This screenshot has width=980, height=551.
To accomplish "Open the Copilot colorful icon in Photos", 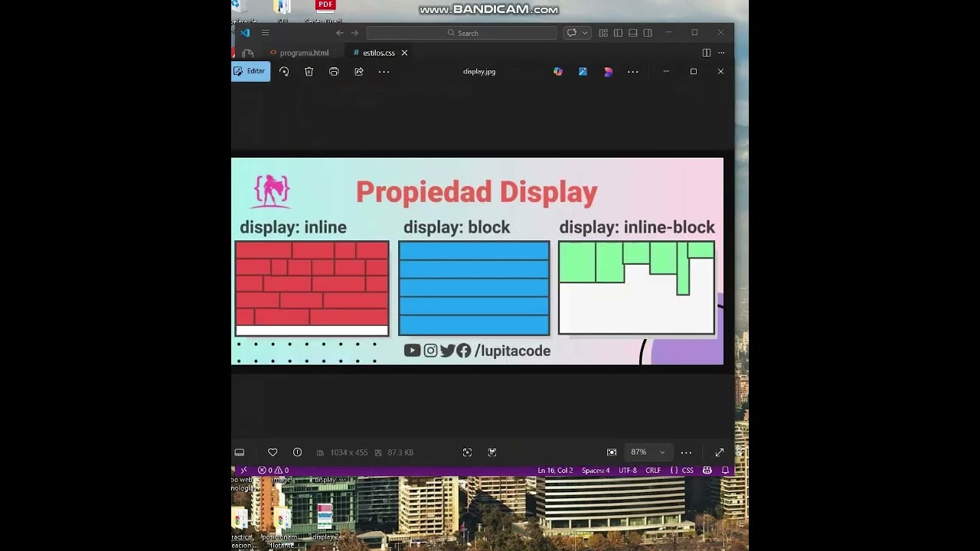I will coord(558,71).
